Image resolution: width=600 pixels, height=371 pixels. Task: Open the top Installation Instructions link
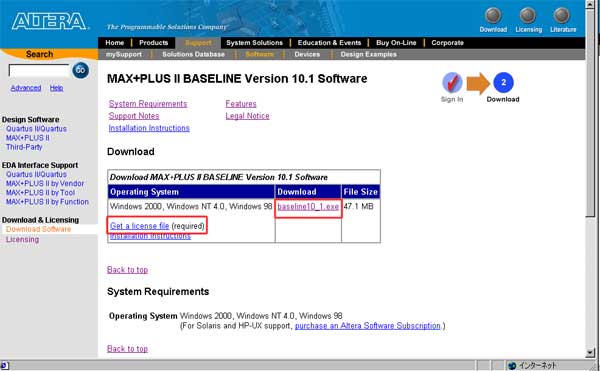click(x=149, y=128)
